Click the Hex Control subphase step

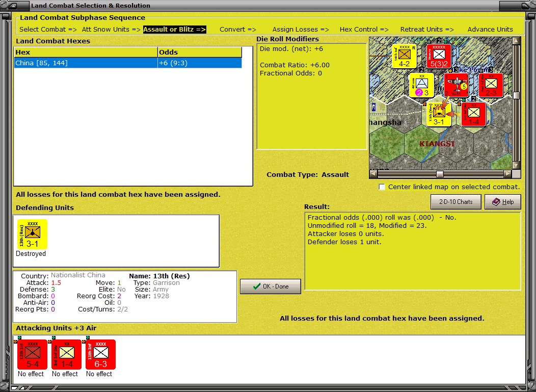(x=364, y=30)
